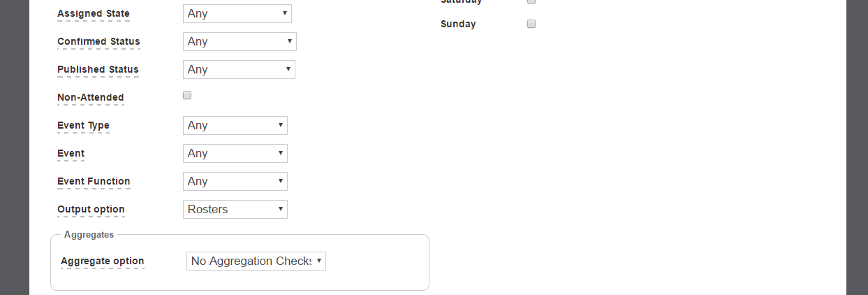
Task: Open the Confirmed Status dropdown
Action: 240,41
